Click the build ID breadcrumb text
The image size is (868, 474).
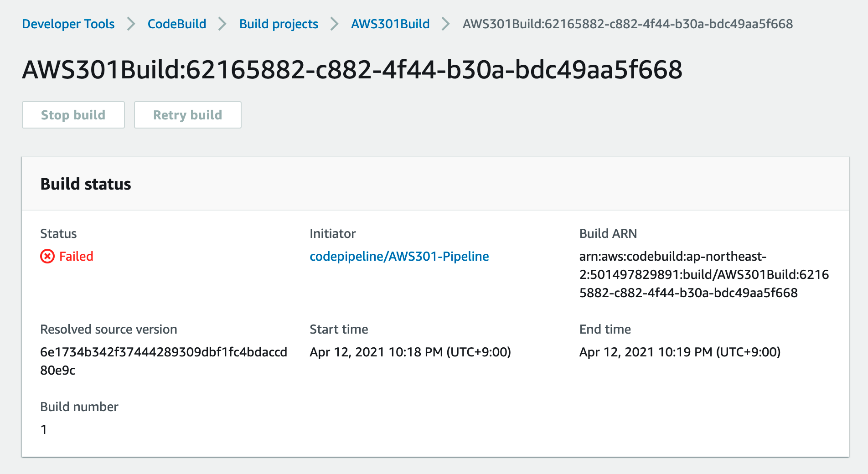[628, 24]
